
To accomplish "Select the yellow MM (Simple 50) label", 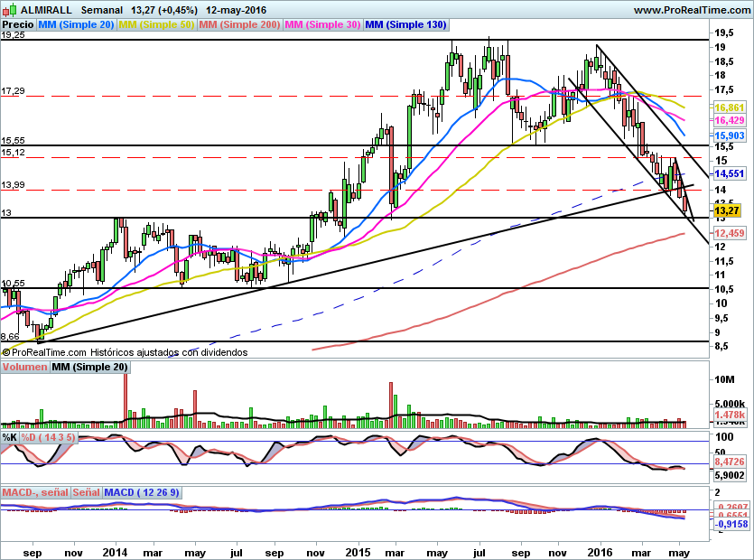I will [x=156, y=24].
